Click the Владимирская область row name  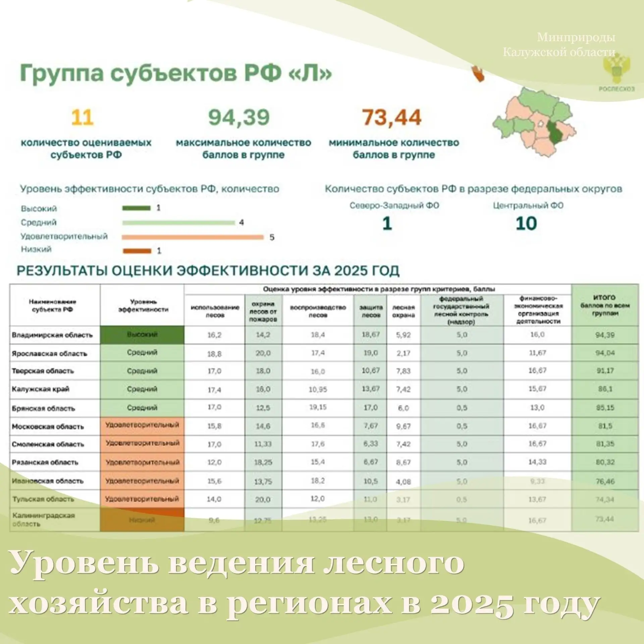[52, 335]
